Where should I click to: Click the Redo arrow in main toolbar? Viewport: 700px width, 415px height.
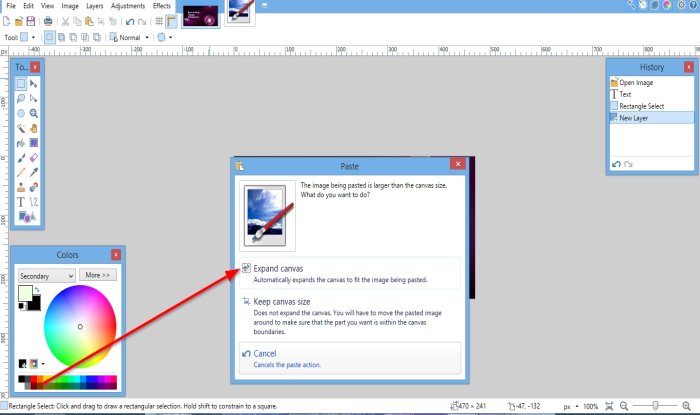pos(142,21)
